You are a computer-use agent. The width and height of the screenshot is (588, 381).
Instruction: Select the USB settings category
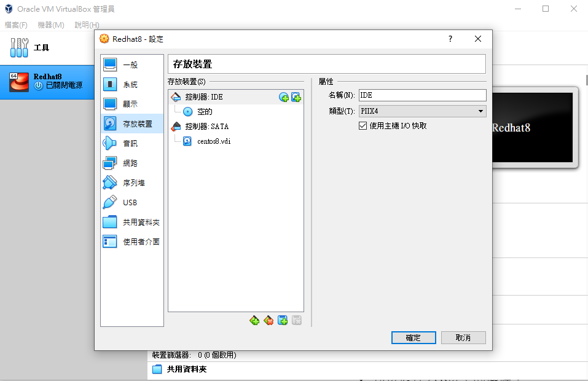pos(131,202)
